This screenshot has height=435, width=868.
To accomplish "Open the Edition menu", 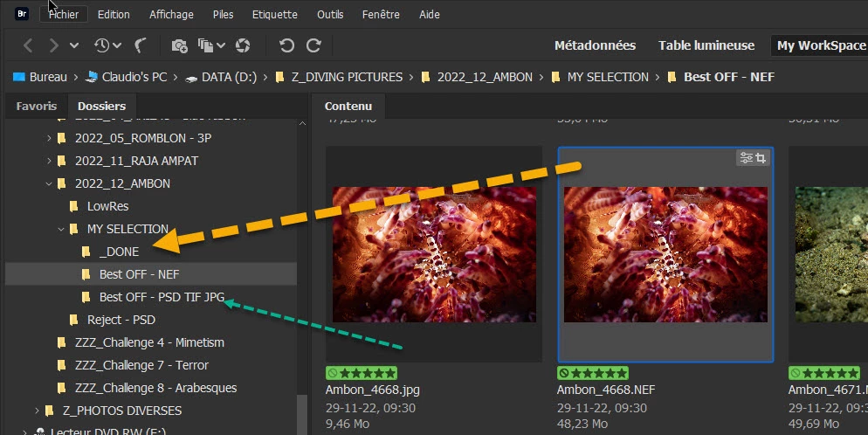I will pos(114,14).
